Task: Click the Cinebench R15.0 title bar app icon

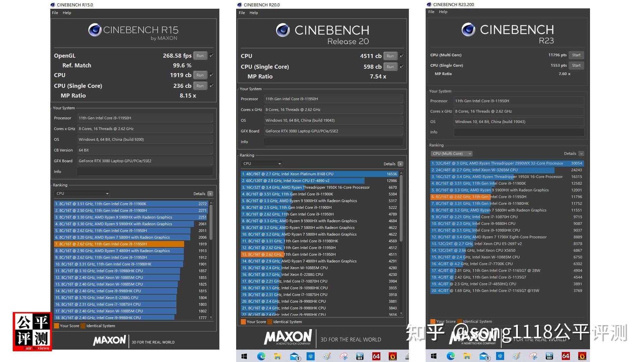Action: click(53, 5)
